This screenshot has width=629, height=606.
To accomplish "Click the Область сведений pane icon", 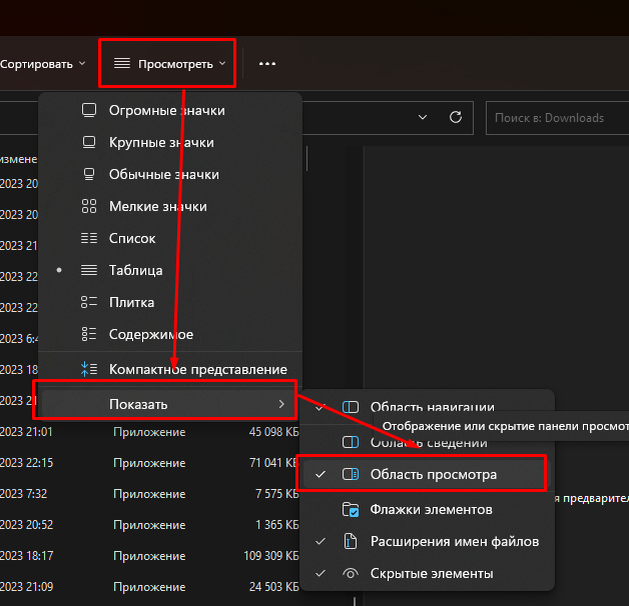I will [350, 442].
